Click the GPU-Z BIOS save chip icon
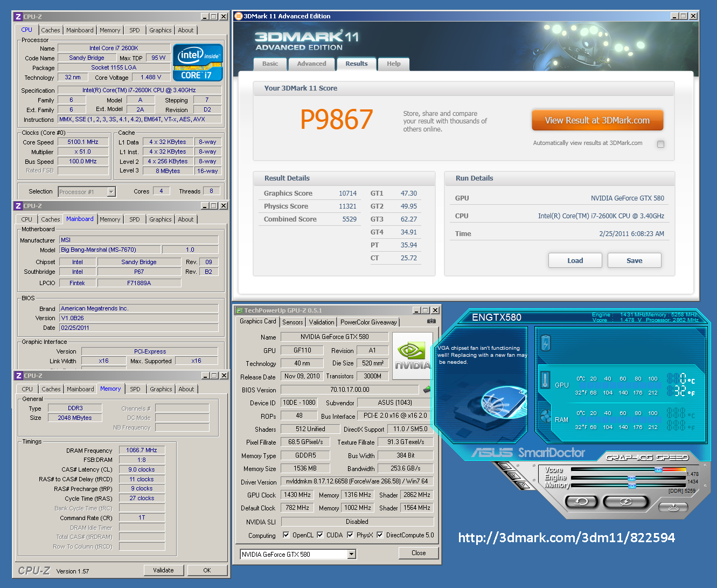 [427, 389]
